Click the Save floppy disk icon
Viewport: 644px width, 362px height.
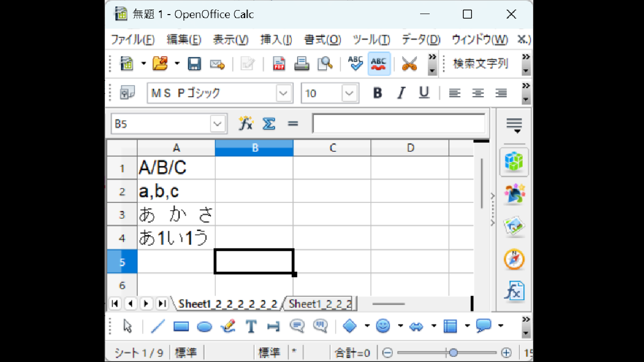pyautogui.click(x=194, y=64)
